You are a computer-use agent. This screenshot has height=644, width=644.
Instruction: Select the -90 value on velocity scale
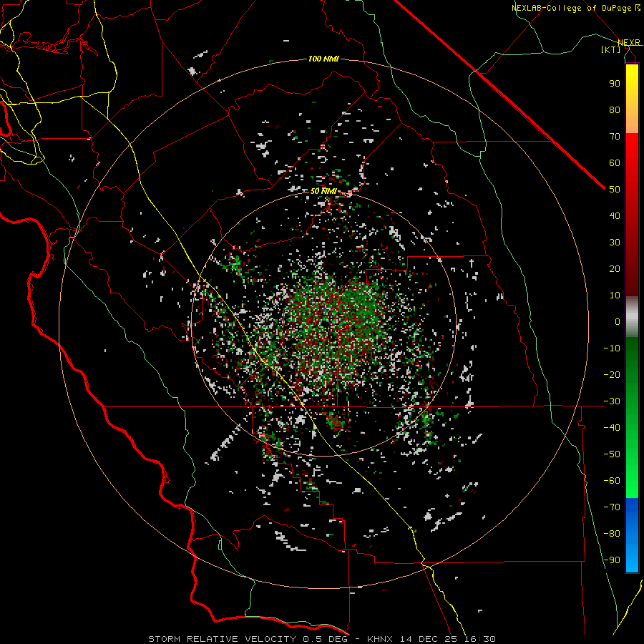pos(612,560)
